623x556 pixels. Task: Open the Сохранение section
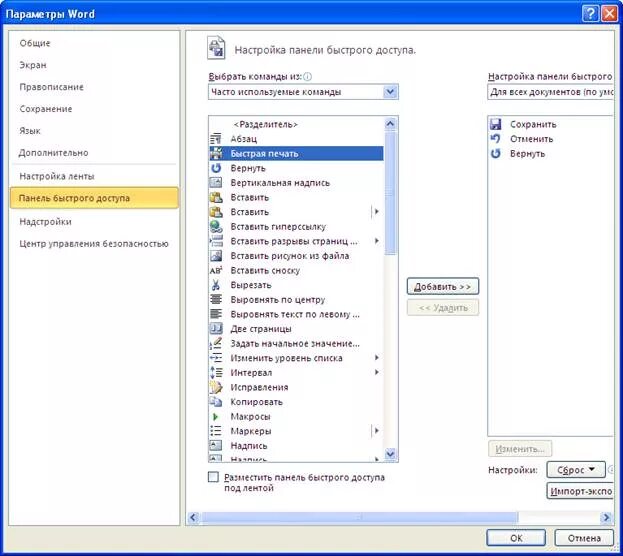(46, 108)
